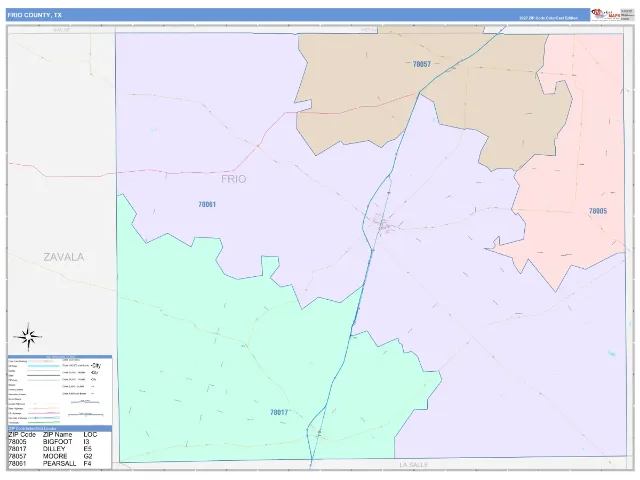Select PEARSALL in the ZIP index

tap(59, 464)
